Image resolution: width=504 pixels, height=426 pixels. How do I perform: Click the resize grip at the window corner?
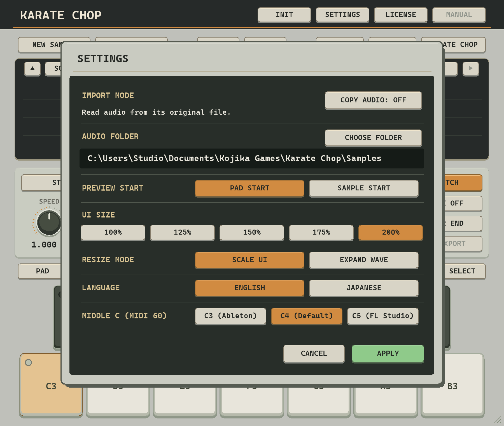point(498,420)
